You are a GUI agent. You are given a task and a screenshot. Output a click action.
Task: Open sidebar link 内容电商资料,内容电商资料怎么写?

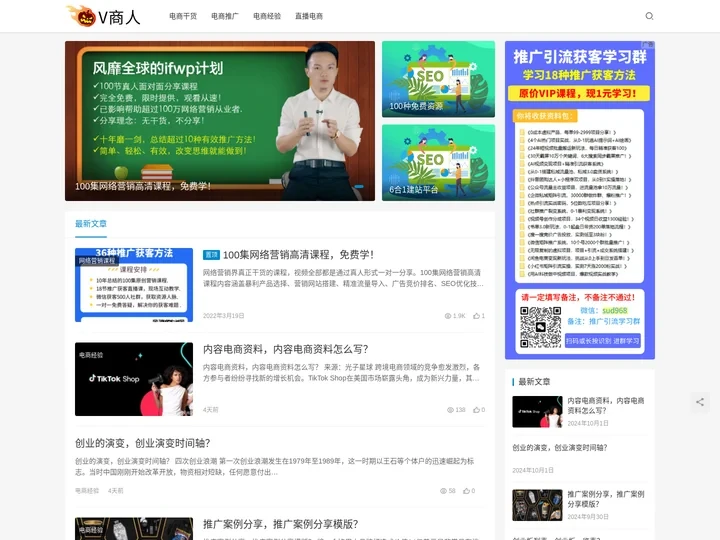606,405
